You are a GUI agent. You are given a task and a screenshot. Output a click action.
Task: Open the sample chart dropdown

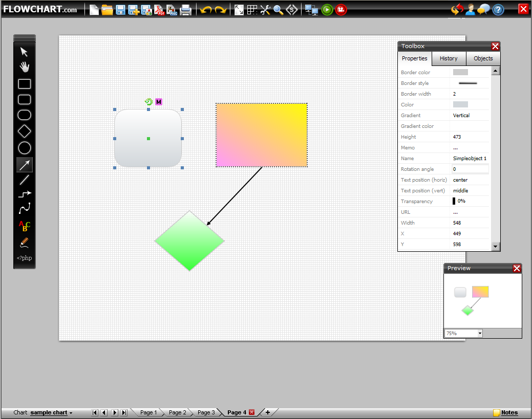[x=51, y=412]
